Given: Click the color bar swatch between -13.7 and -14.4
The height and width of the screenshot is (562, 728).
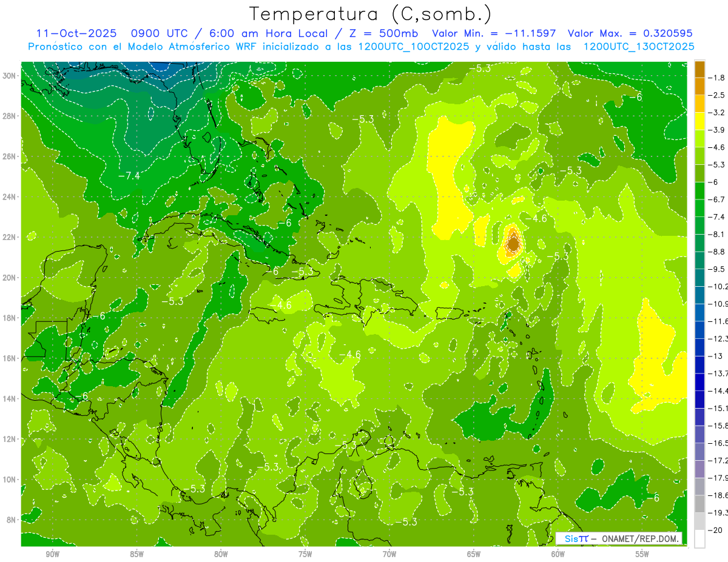Looking at the screenshot, I should (x=699, y=382).
